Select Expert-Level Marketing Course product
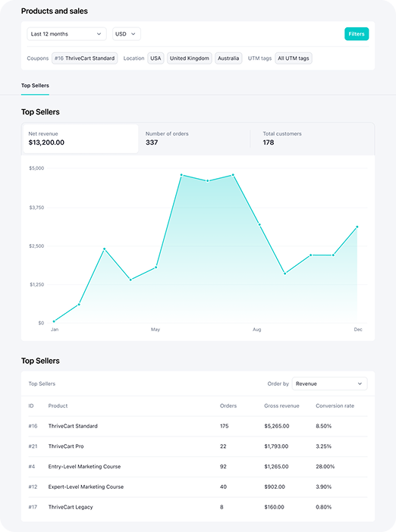This screenshot has height=532, width=396. coord(86,487)
